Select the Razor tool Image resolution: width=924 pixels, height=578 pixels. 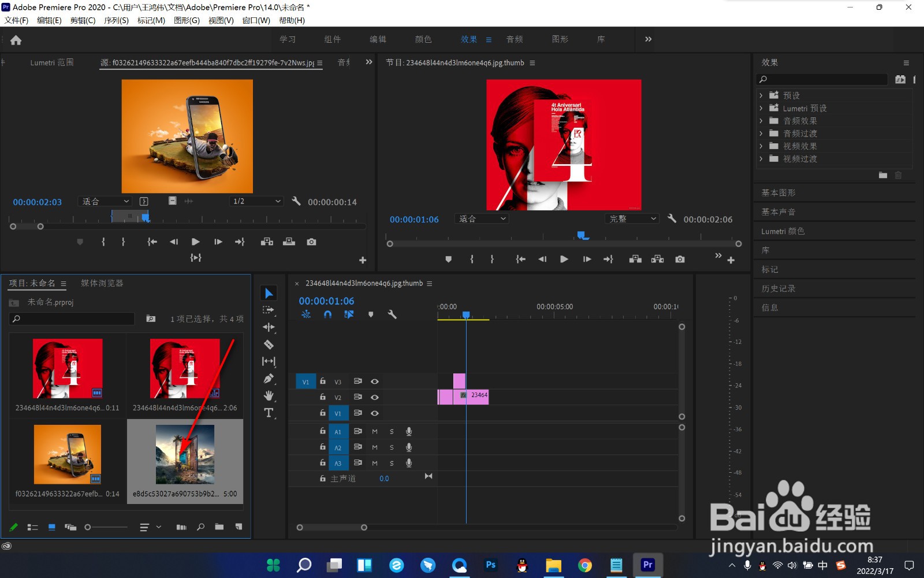[269, 344]
